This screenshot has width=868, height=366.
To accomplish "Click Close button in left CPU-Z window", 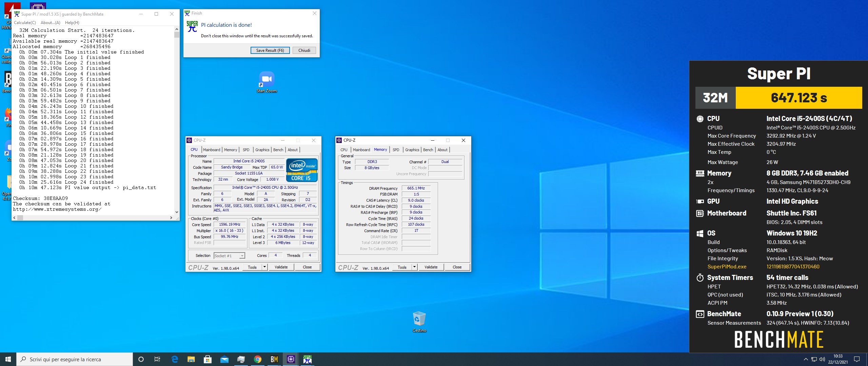I will point(307,267).
